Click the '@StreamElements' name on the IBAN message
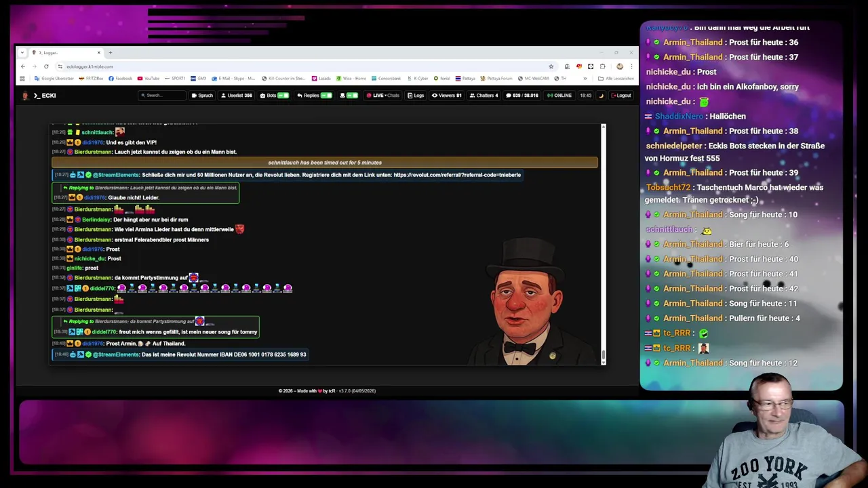868x488 pixels. click(116, 354)
